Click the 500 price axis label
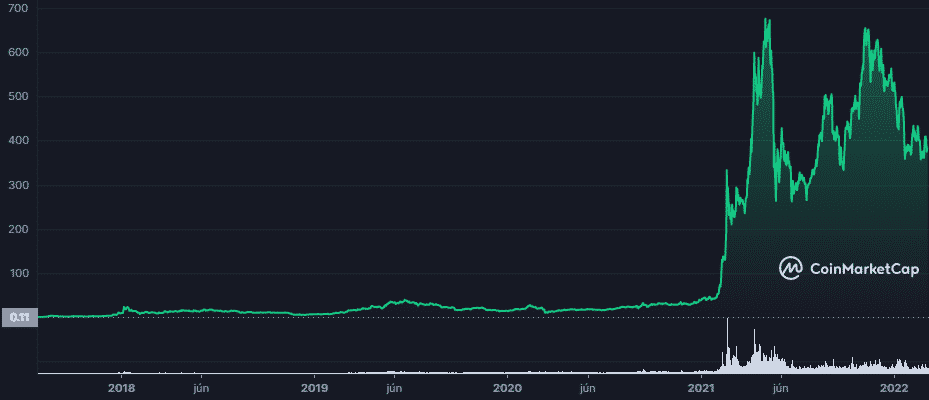Viewport: 929px width, 400px height. (x=17, y=97)
